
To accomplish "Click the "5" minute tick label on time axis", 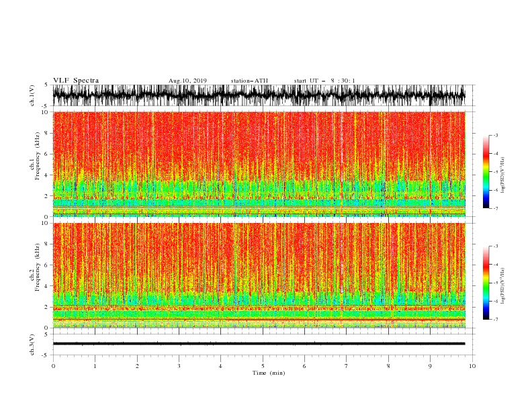I will click(x=263, y=366).
